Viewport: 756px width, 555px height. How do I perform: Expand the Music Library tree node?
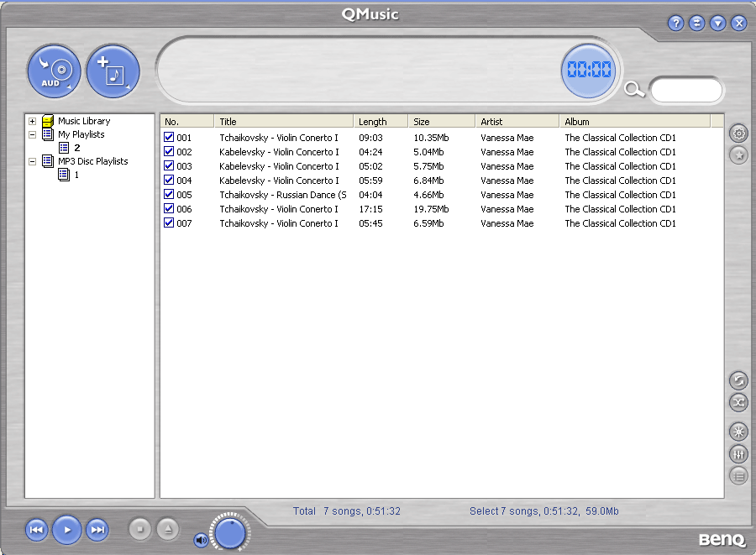tap(32, 122)
